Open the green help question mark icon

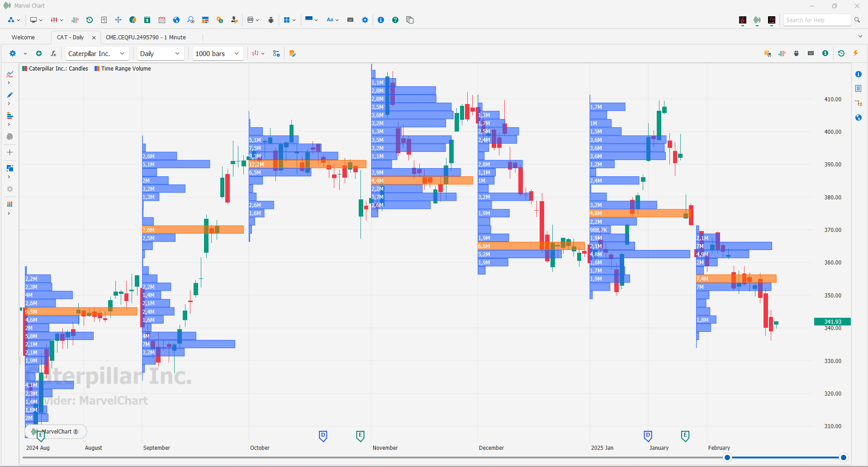(395, 20)
